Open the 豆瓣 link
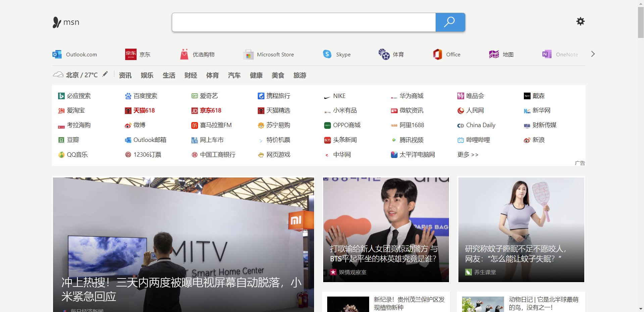The height and width of the screenshot is (312, 644). (73, 140)
